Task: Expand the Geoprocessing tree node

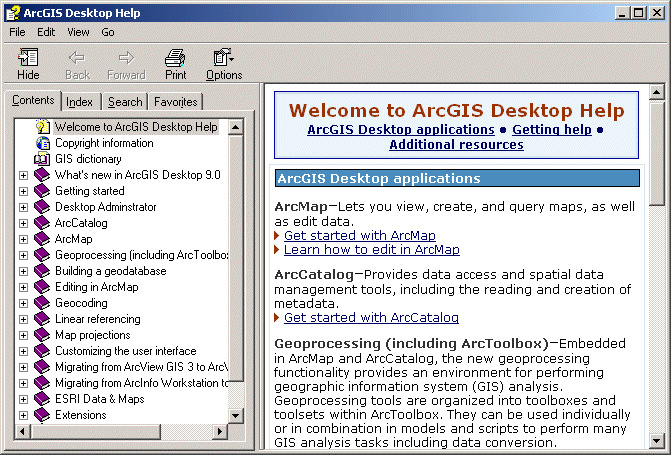Action: pyautogui.click(x=24, y=255)
